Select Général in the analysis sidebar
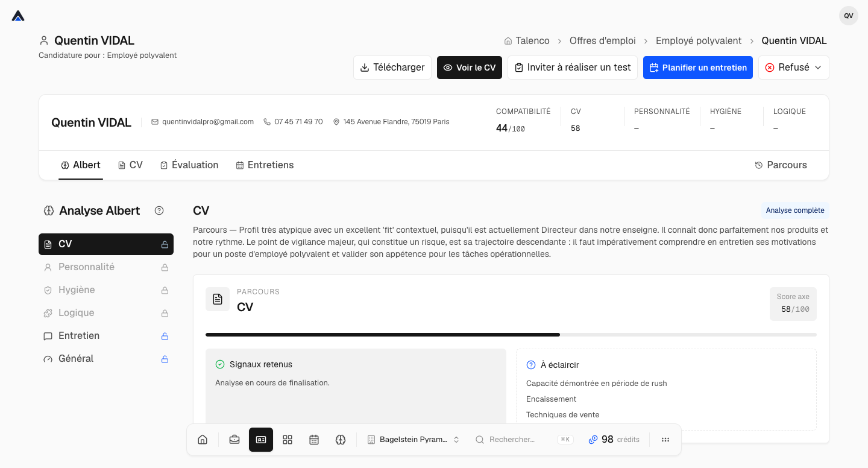 pyautogui.click(x=106, y=359)
